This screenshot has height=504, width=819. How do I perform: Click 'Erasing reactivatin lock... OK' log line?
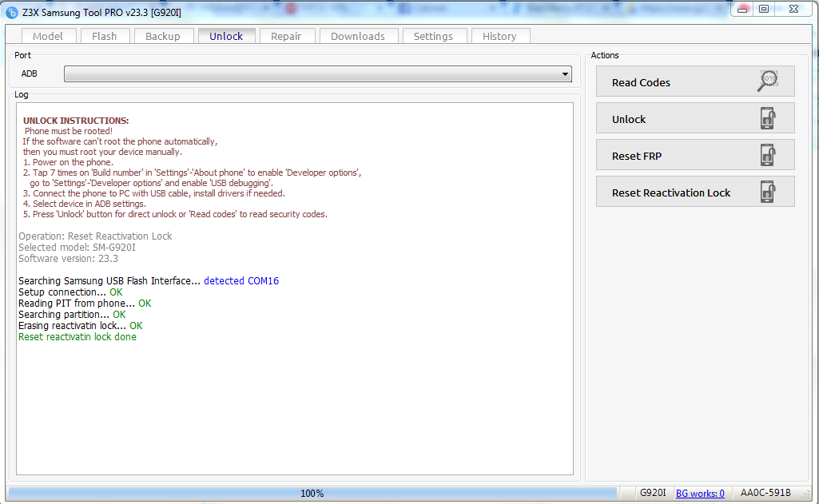pos(81,326)
